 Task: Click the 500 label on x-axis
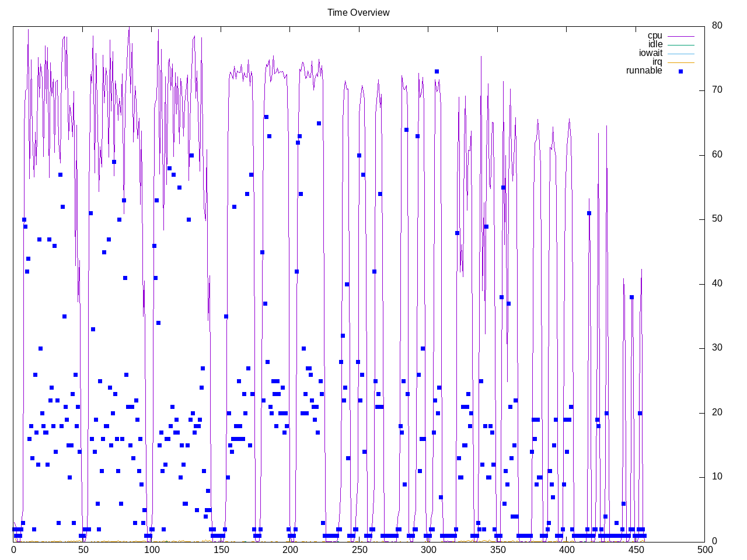704,549
